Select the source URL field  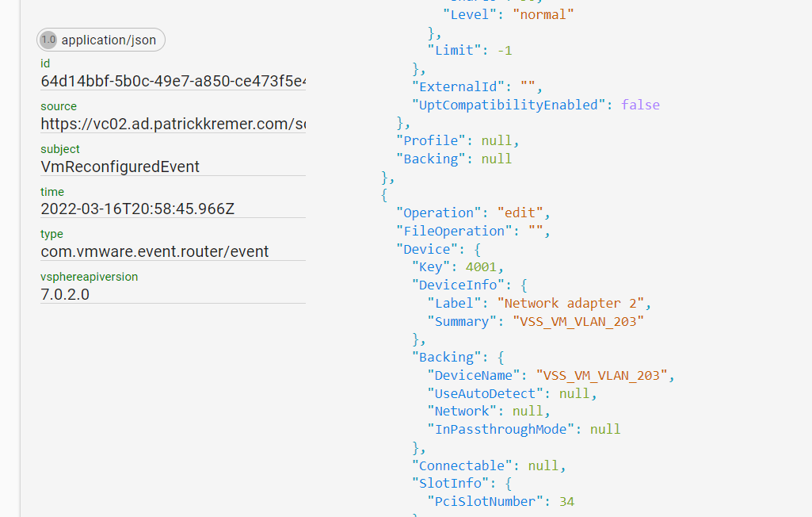[x=173, y=124]
